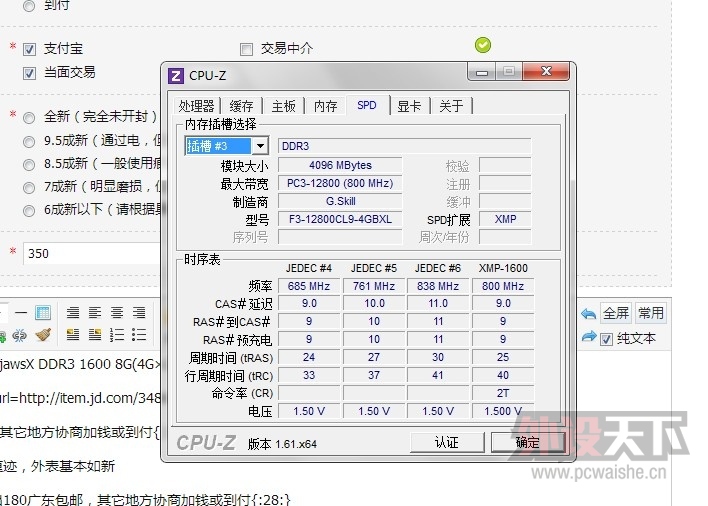
Task: Close the CPU-Z window
Action: (x=546, y=71)
